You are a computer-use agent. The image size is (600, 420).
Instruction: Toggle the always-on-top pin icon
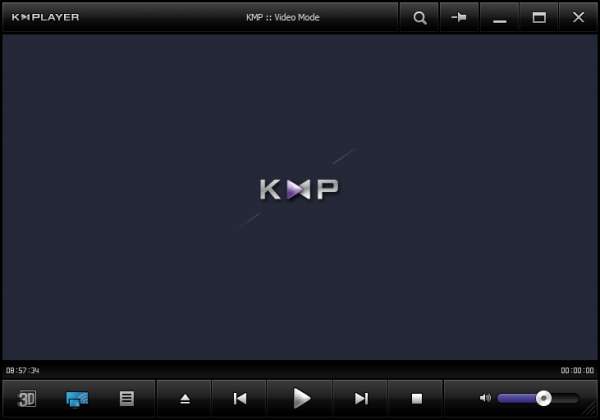459,18
